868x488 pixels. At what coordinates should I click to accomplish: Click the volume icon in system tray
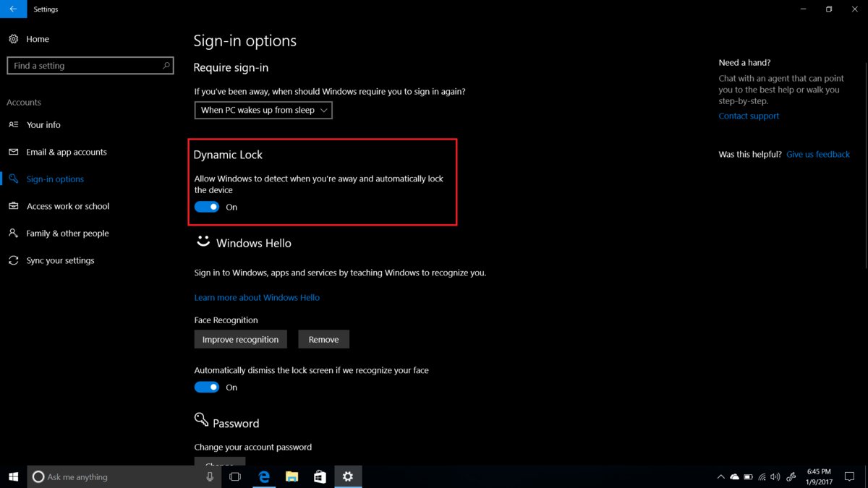775,476
